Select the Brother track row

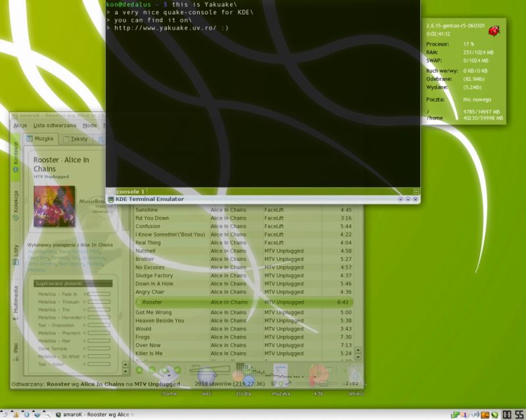(243, 259)
